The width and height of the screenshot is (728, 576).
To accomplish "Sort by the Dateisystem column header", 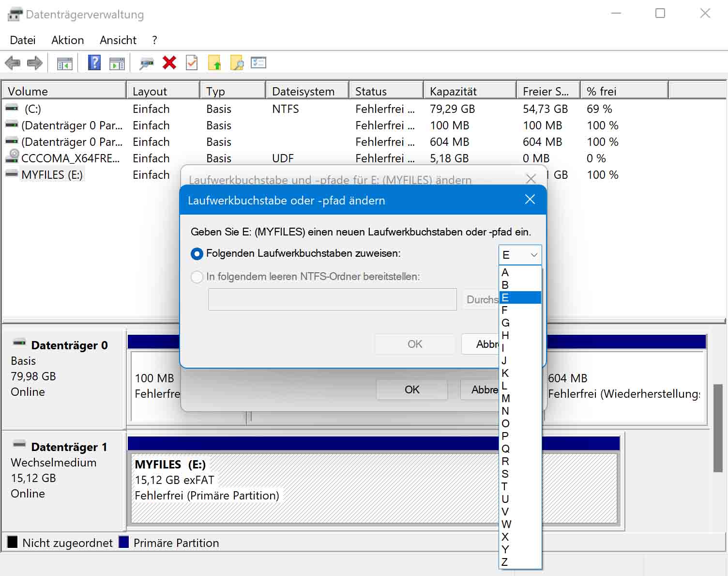I will (307, 91).
